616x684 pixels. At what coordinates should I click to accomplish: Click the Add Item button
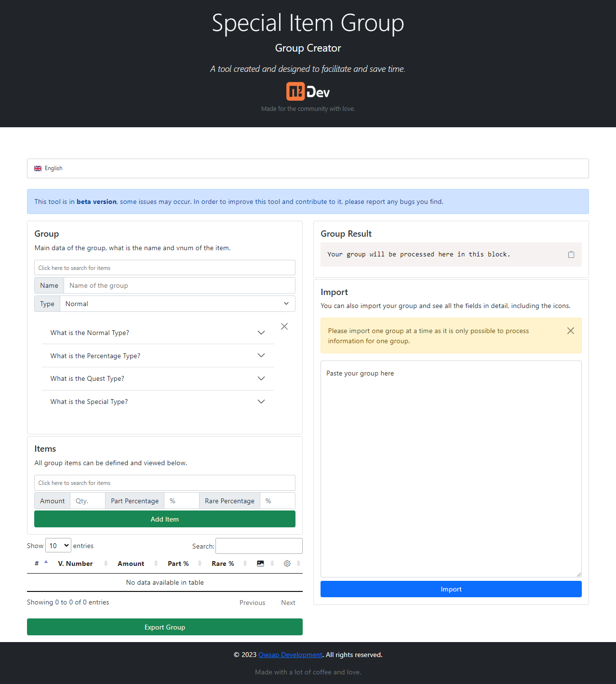click(164, 519)
